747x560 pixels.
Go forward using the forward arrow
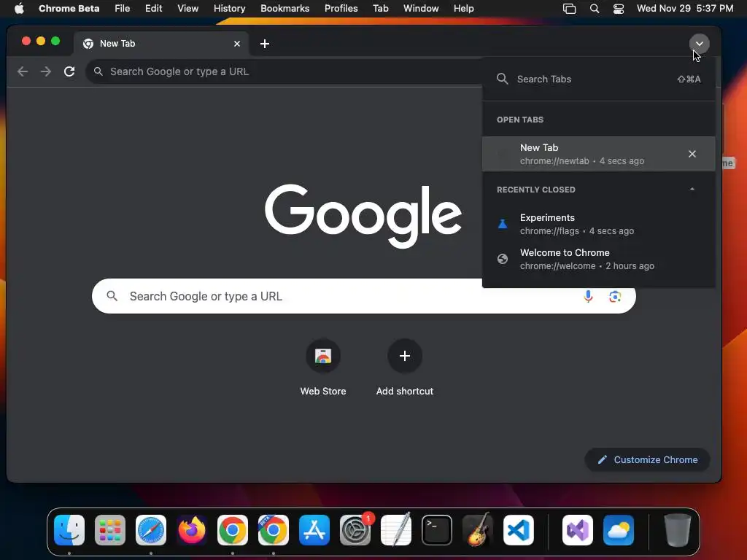tap(46, 71)
